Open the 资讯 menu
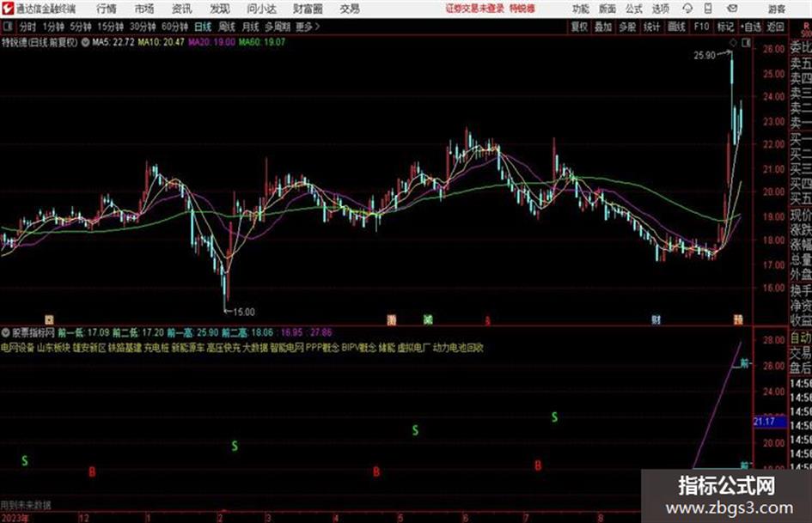 click(x=181, y=9)
